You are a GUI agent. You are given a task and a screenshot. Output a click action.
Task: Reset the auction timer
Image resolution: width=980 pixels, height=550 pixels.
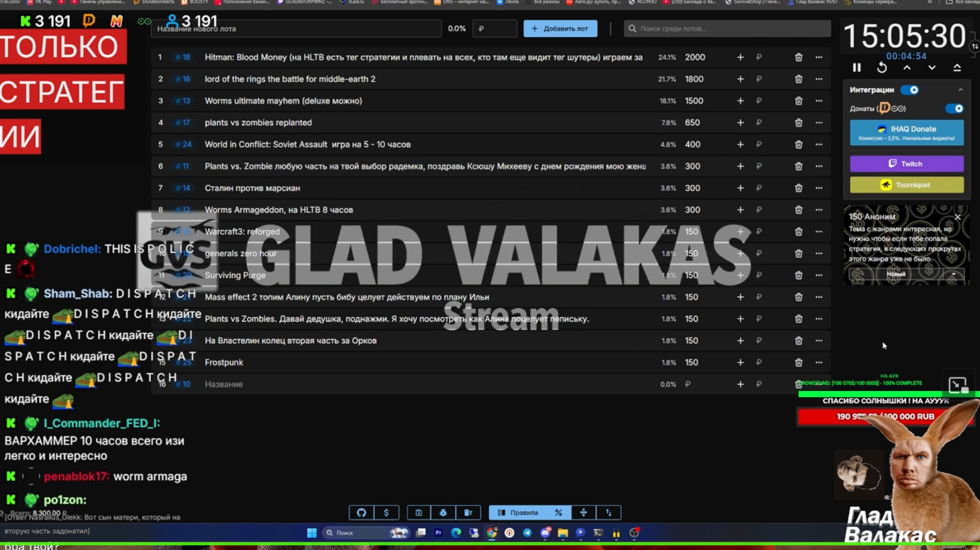click(x=882, y=68)
